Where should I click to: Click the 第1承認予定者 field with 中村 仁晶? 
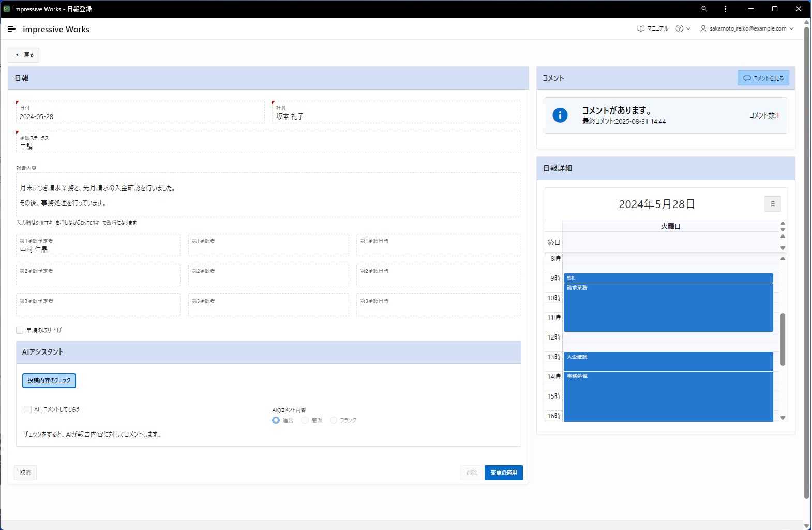pos(98,245)
